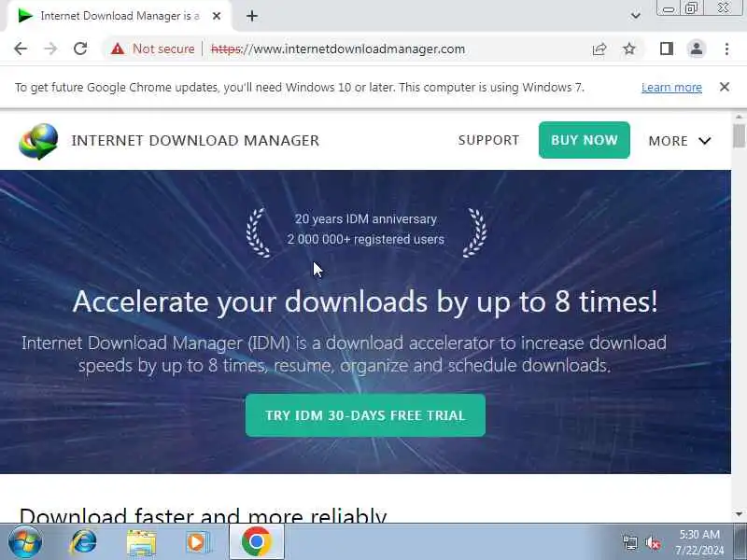Open Internet Explorer from the taskbar
Image resolution: width=747 pixels, height=560 pixels.
click(84, 542)
